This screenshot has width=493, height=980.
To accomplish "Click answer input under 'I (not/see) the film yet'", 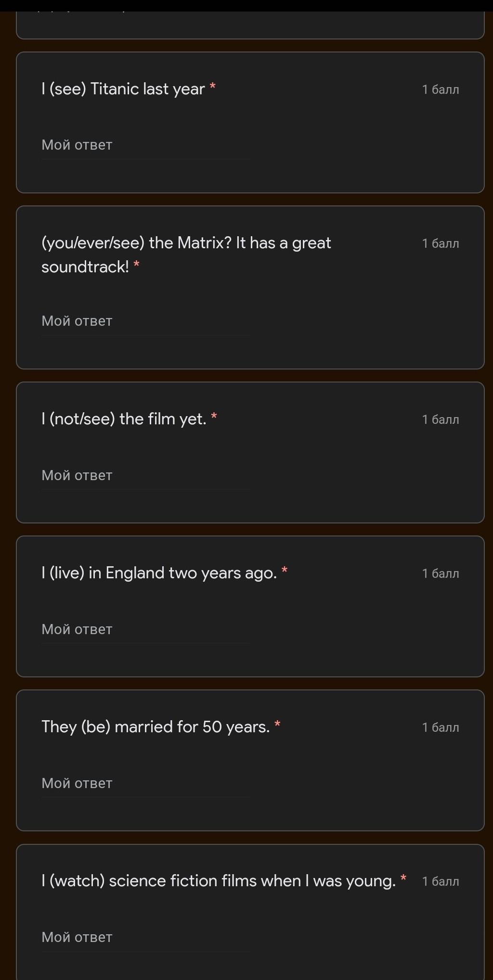I will click(144, 476).
